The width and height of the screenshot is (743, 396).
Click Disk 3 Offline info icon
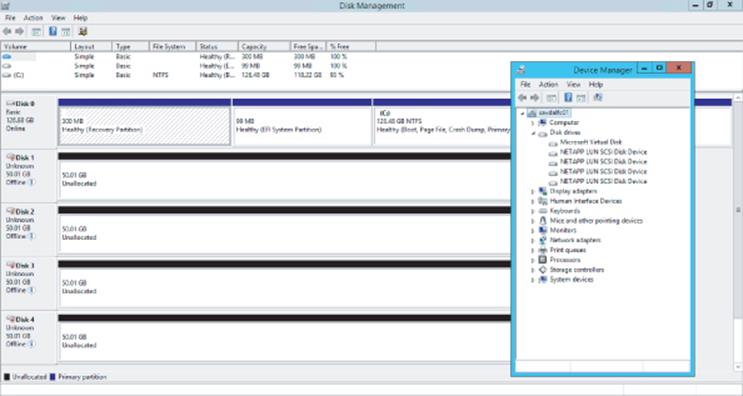tap(31, 290)
